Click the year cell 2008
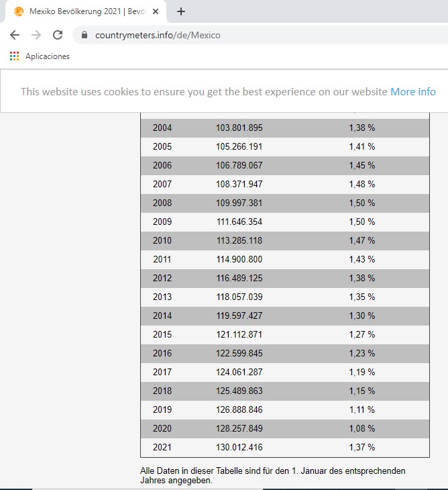 click(162, 203)
